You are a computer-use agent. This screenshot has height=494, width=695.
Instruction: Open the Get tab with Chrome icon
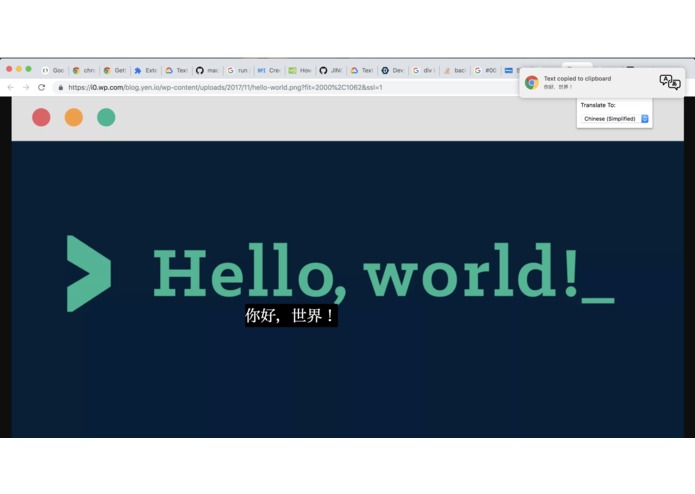click(115, 70)
